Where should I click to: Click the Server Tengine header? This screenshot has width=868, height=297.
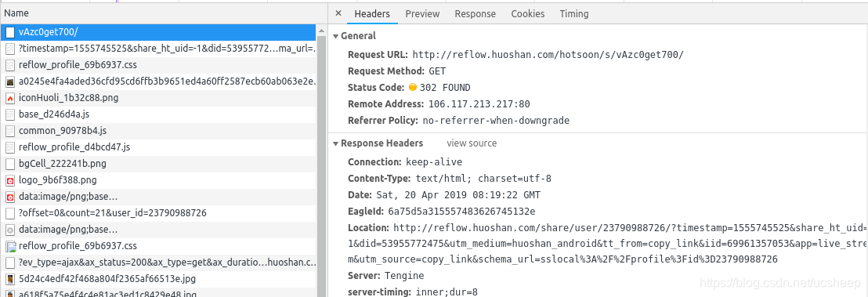386,276
